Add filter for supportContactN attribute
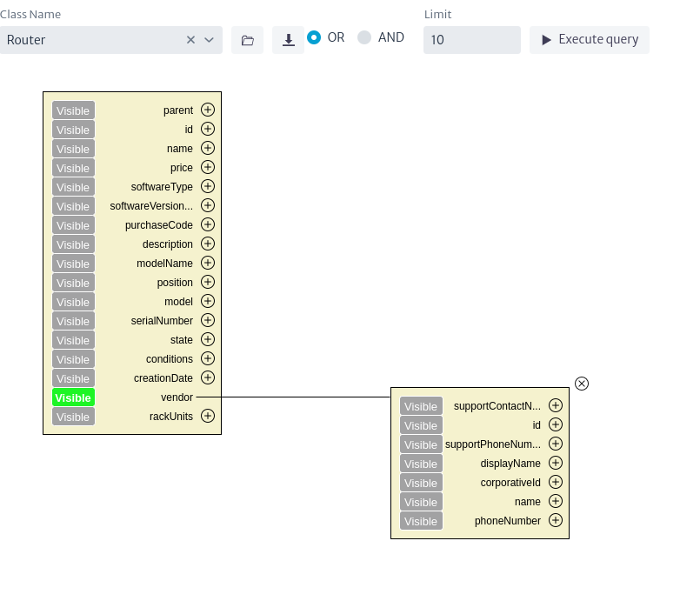This screenshot has width=700, height=601. 556,405
